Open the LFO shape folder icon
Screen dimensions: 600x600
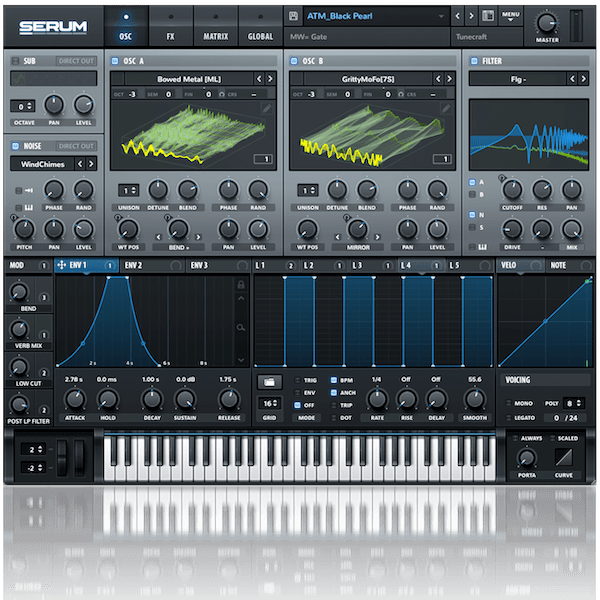tap(269, 382)
